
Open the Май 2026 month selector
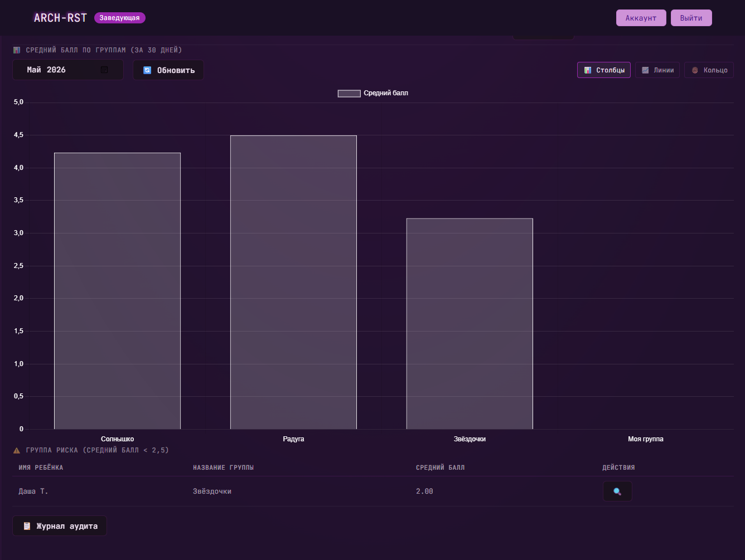coord(68,70)
